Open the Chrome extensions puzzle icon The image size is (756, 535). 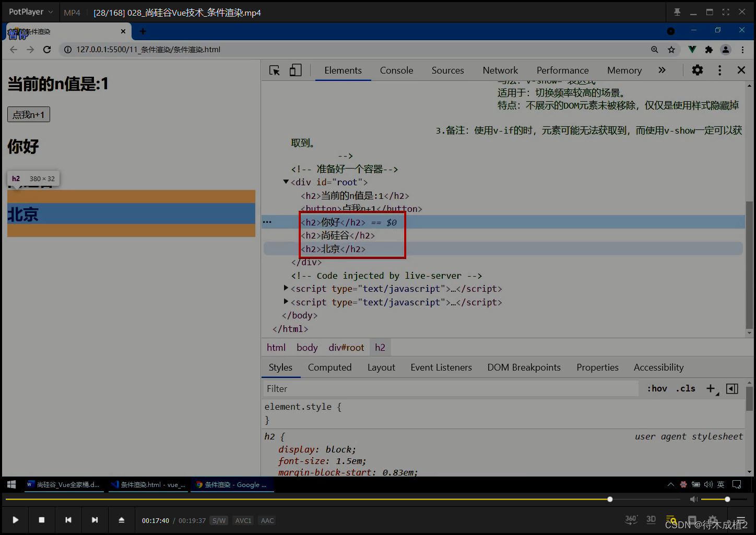click(708, 50)
